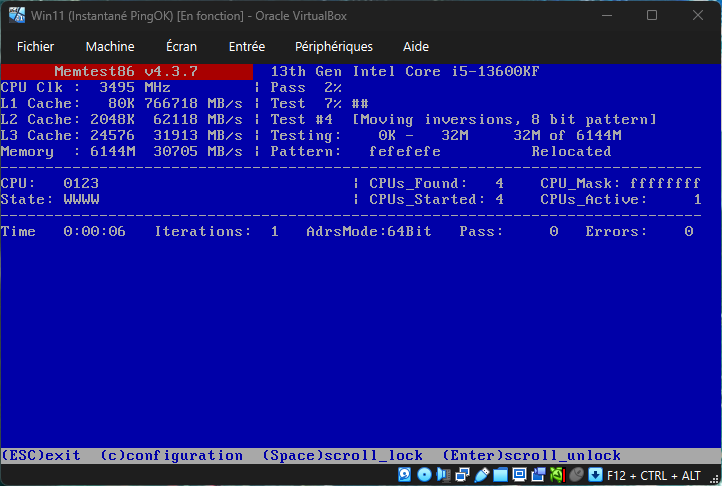Open the Entrée menu
The width and height of the screenshot is (722, 486).
point(247,46)
